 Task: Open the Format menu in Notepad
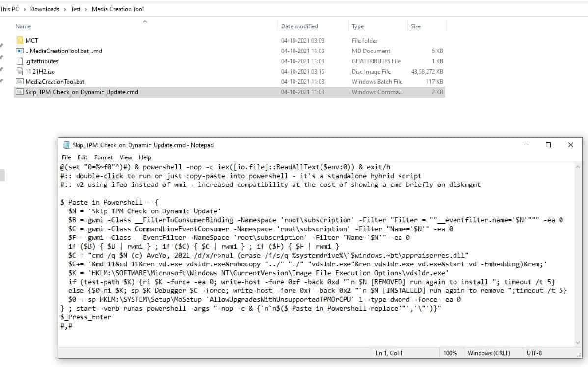click(x=103, y=157)
